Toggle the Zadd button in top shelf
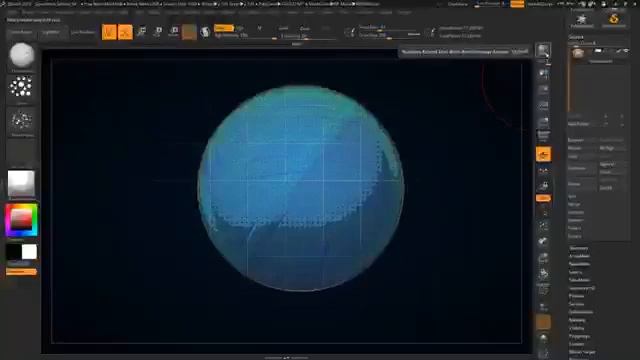Viewport: 640px width, 360px height. coord(283,28)
